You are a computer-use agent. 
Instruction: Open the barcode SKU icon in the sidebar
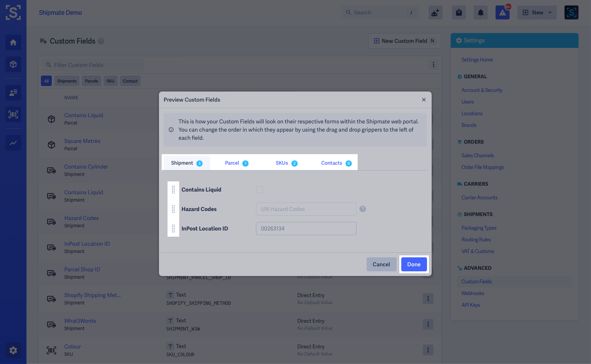[13, 114]
